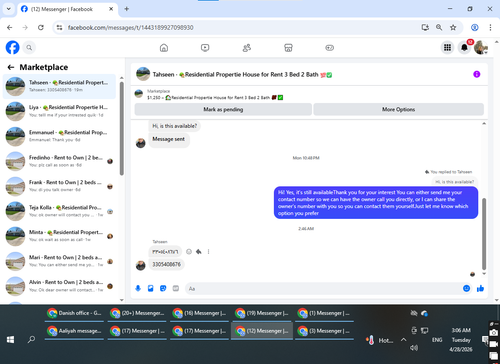This screenshot has width=500, height=364.
Task: Close the Messenger Facebook tab
Action: coord(111,9)
